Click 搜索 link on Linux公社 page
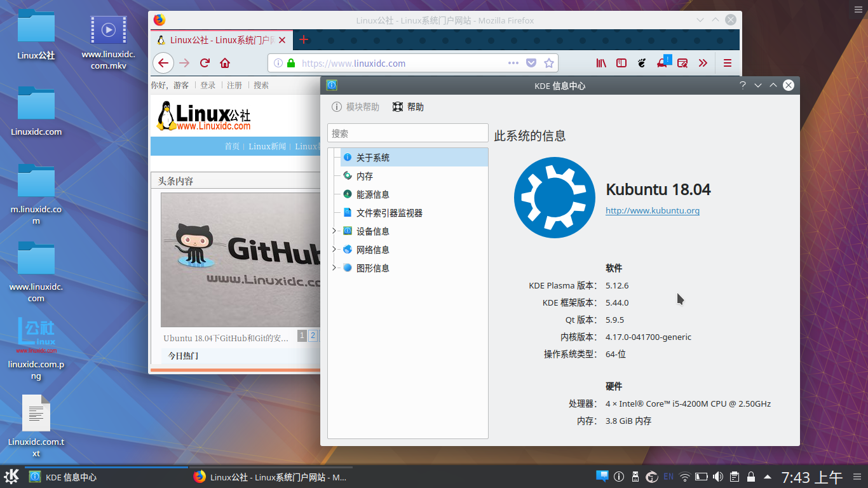Screen dimensions: 868x488 click(x=261, y=85)
